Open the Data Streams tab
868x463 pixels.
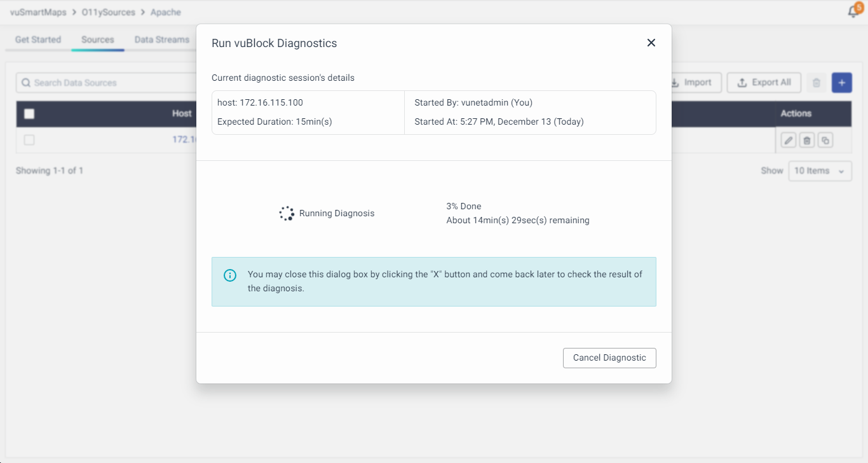coord(161,39)
